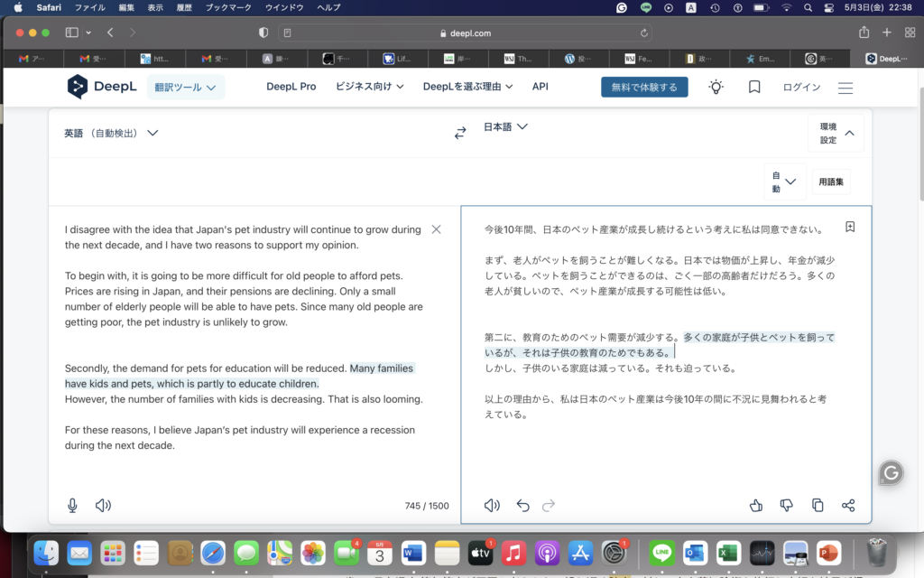This screenshot has height=578, width=924.
Task: Copy the Japanese translation with copy icon
Action: tap(818, 506)
